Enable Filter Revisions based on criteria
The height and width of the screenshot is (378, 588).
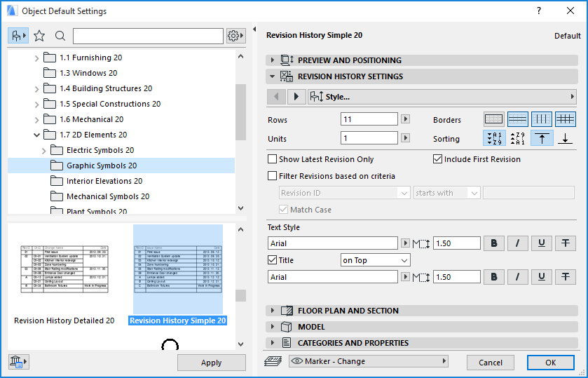[x=273, y=176]
